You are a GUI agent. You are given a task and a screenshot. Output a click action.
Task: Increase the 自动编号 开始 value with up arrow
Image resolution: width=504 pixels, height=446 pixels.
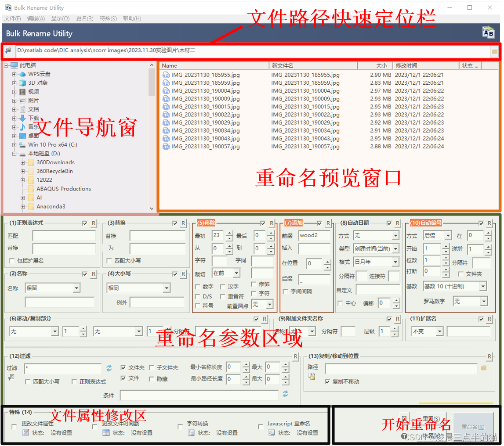[x=445, y=246]
